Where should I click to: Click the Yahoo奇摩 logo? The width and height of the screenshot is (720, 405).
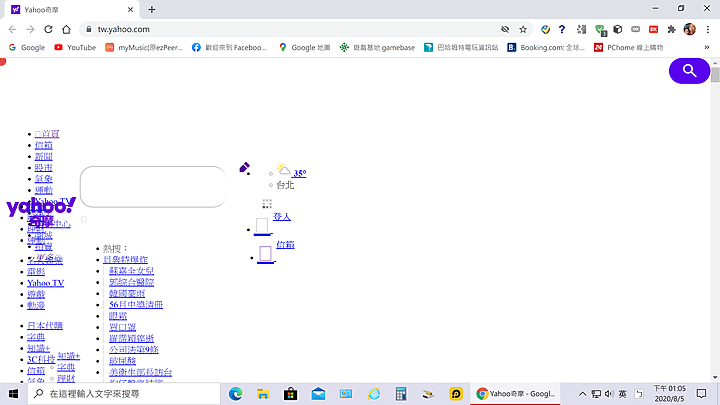coord(41,211)
